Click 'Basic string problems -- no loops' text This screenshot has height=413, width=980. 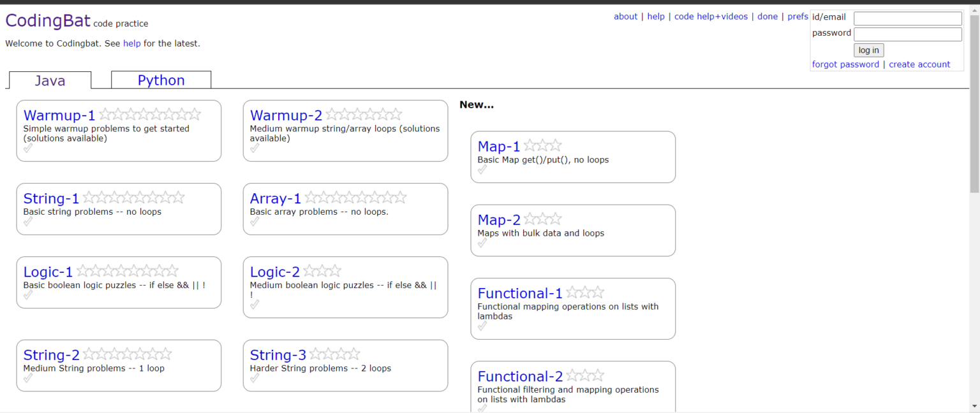(x=93, y=212)
